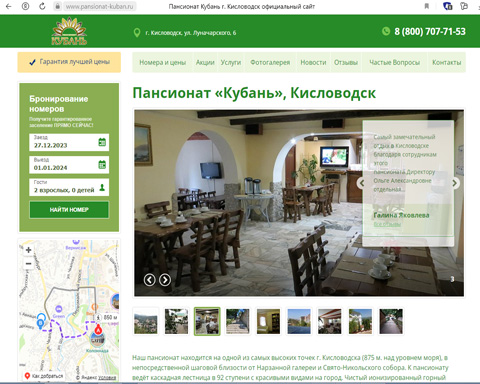
Task: Open the Услуги menu item
Action: tap(231, 62)
